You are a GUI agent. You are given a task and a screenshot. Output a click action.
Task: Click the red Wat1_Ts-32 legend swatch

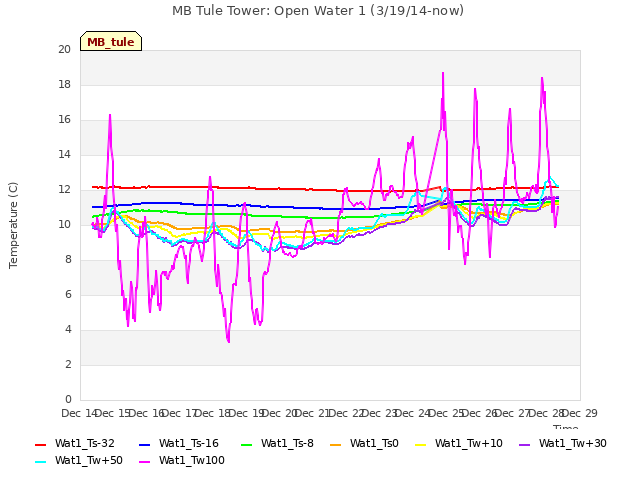tap(41, 444)
